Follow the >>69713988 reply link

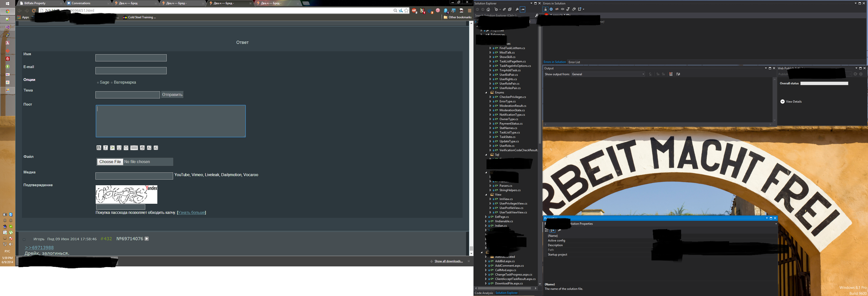click(x=39, y=247)
